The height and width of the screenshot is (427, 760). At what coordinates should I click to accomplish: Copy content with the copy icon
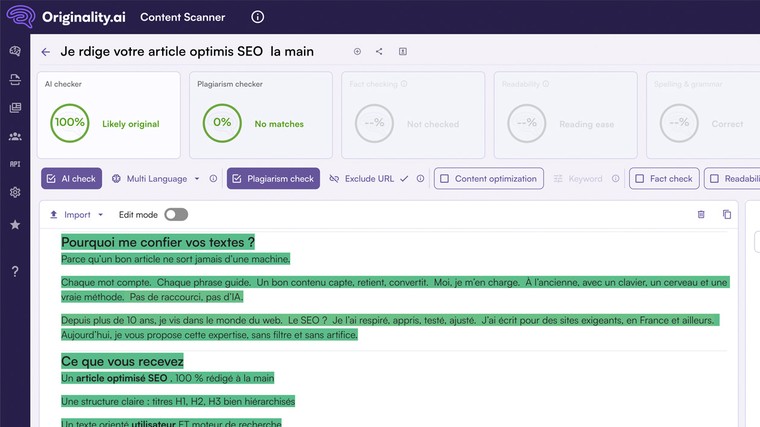click(x=727, y=214)
